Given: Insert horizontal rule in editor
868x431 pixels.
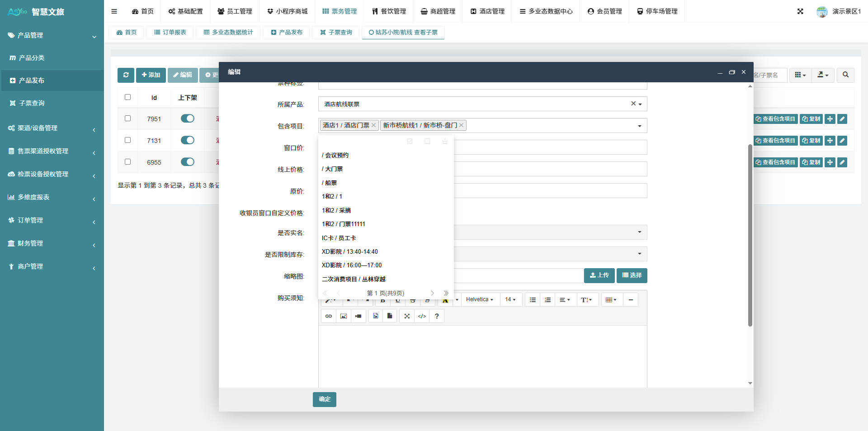Looking at the screenshot, I should 631,300.
